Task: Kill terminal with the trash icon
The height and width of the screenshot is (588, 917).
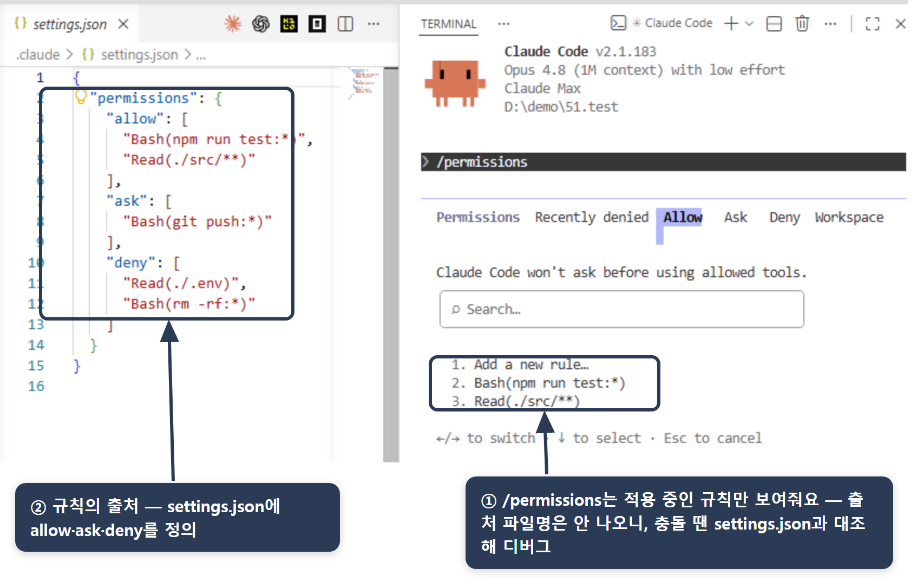Action: [x=802, y=24]
